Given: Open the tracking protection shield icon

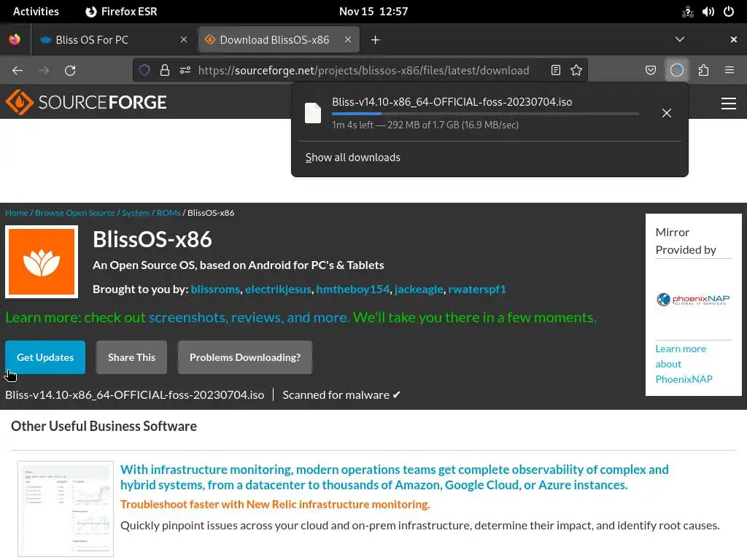Looking at the screenshot, I should click(144, 71).
